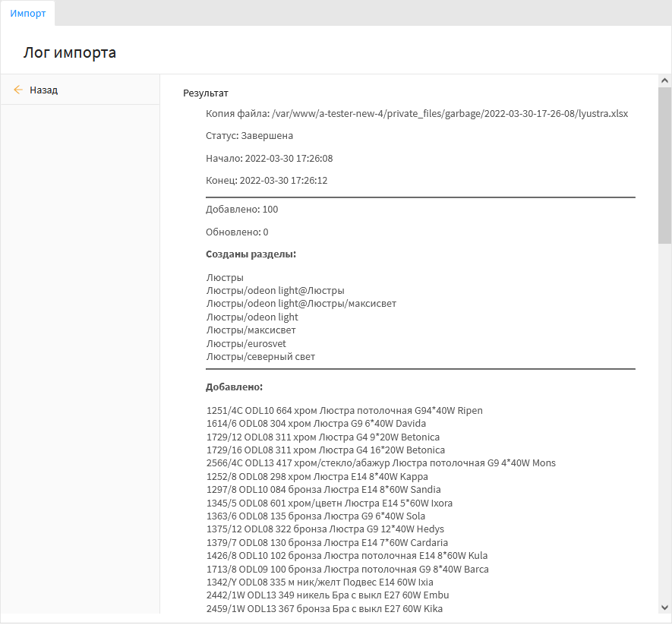This screenshot has height=625, width=672.
Task: Click the 2566/4C Mons chandelier entry
Action: click(380, 463)
